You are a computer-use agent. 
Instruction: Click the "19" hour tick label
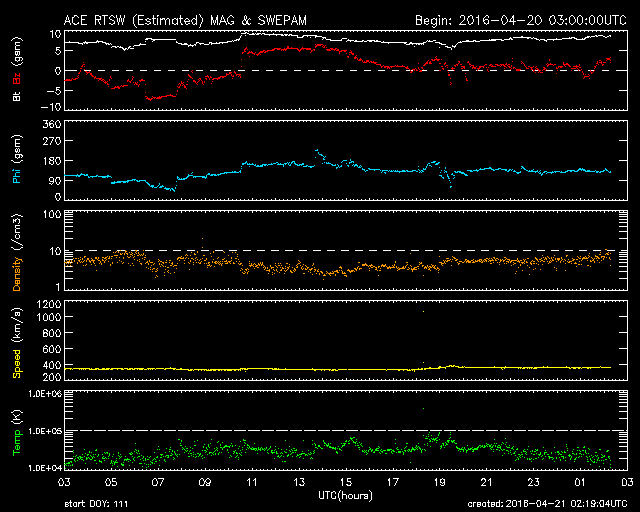click(440, 482)
